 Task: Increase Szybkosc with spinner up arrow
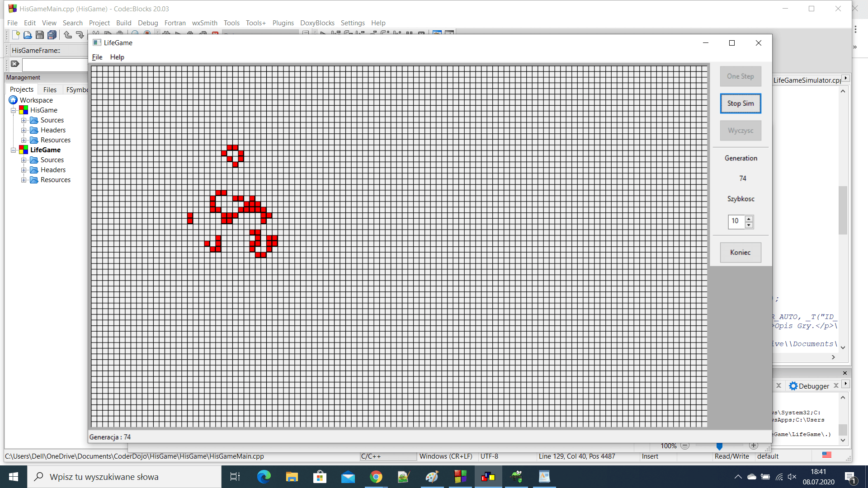click(749, 219)
